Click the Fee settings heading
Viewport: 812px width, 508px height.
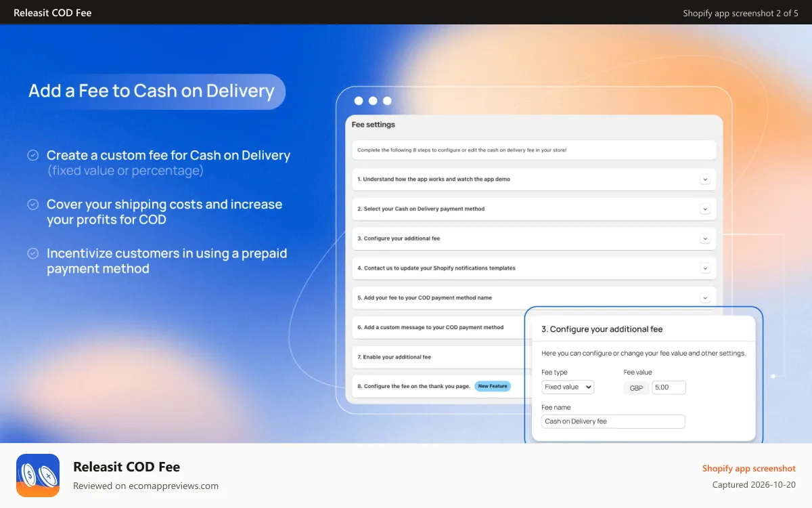click(x=374, y=125)
